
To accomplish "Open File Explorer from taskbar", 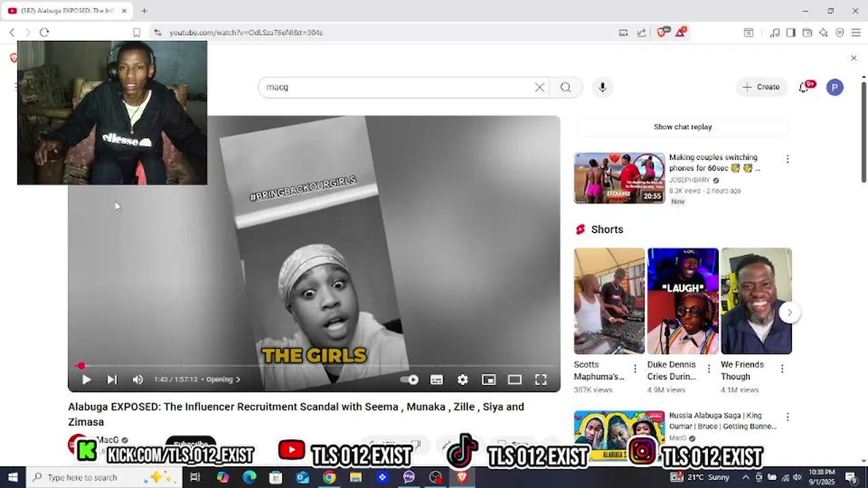I will tap(355, 477).
